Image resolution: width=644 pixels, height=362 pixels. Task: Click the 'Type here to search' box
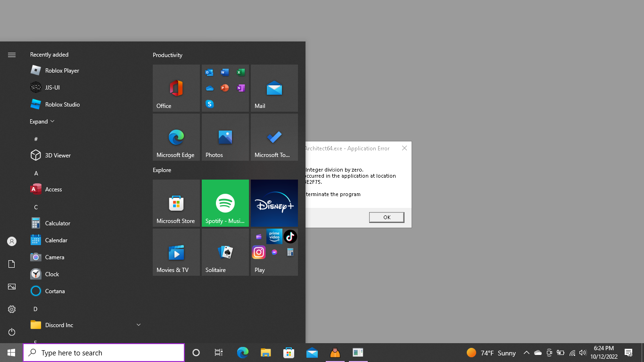104,353
